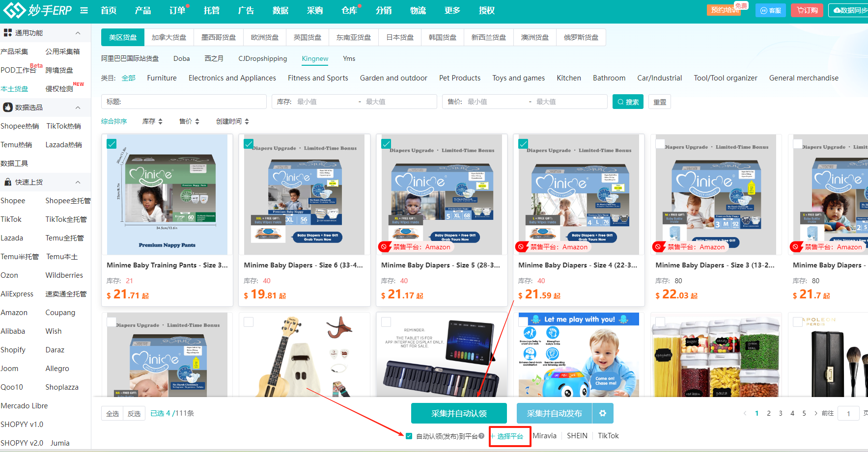Go to page 3 in pagination
This screenshot has height=452, width=868.
781,413
